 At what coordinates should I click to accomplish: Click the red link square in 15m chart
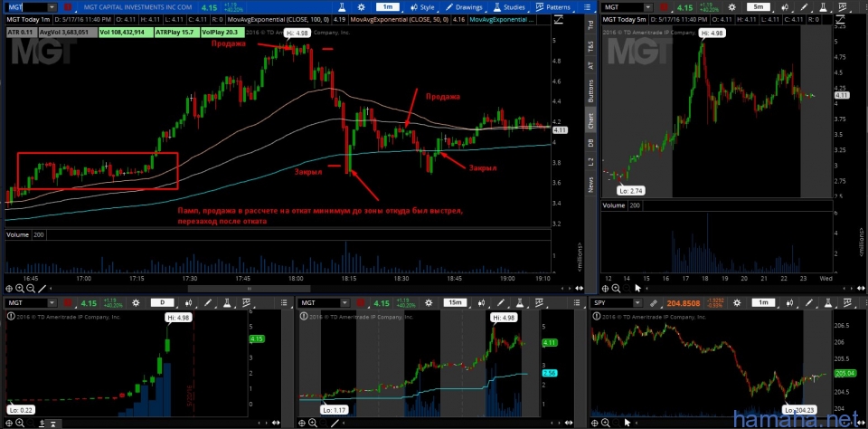(x=361, y=303)
